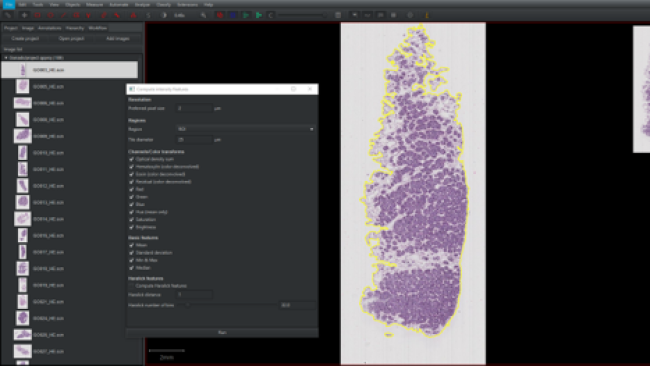
Task: Select the Ellipse annotation tool
Action: point(51,15)
